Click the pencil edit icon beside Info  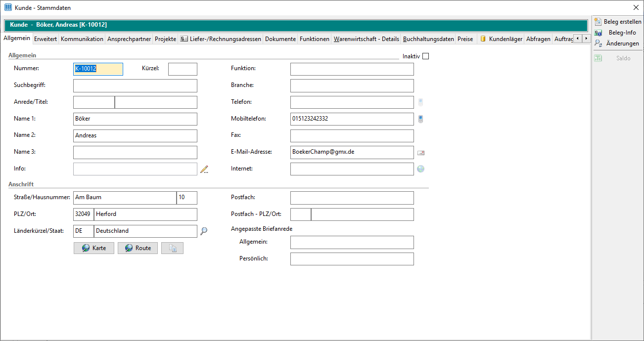(x=204, y=169)
